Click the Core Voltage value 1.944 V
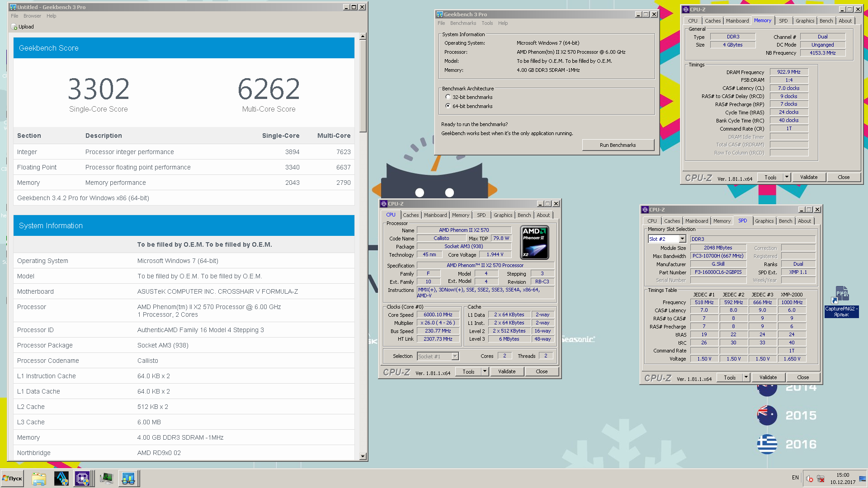Image resolution: width=868 pixels, height=488 pixels. (495, 255)
